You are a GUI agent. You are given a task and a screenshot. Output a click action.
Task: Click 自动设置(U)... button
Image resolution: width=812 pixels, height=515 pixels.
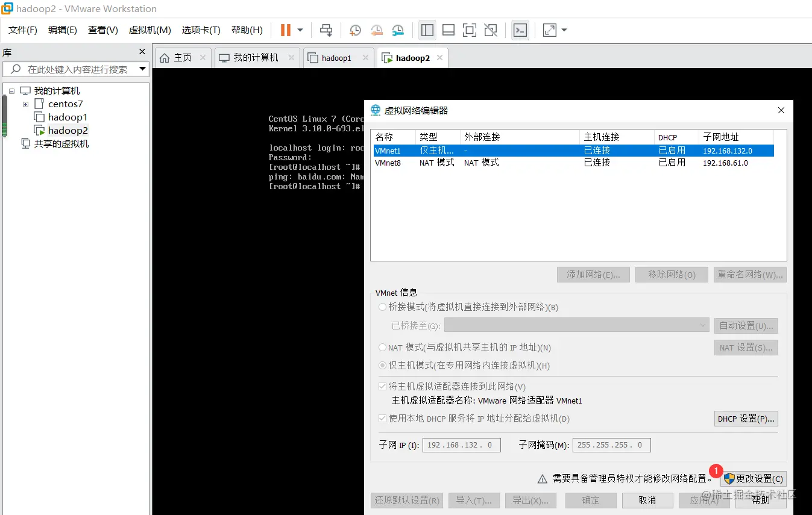tap(746, 326)
